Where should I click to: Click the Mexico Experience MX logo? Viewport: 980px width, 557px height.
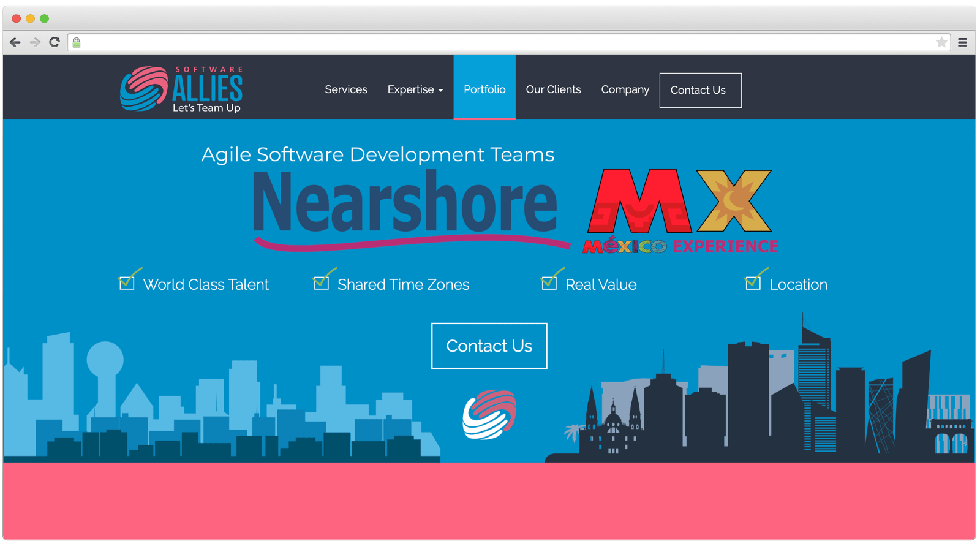(x=680, y=211)
